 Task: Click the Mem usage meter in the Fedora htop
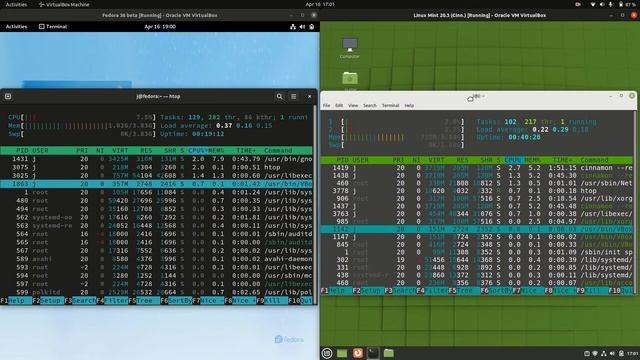point(82,126)
